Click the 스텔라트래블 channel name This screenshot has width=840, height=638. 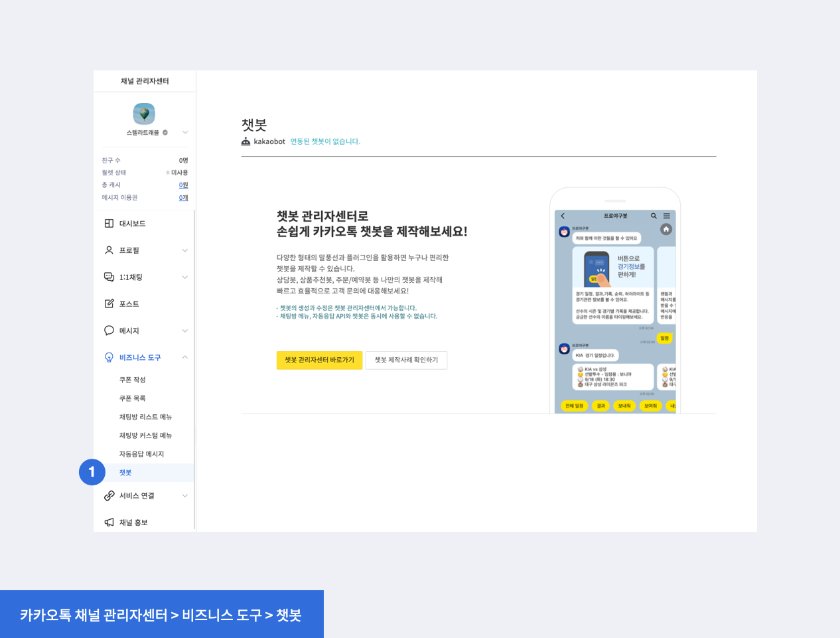click(x=143, y=132)
